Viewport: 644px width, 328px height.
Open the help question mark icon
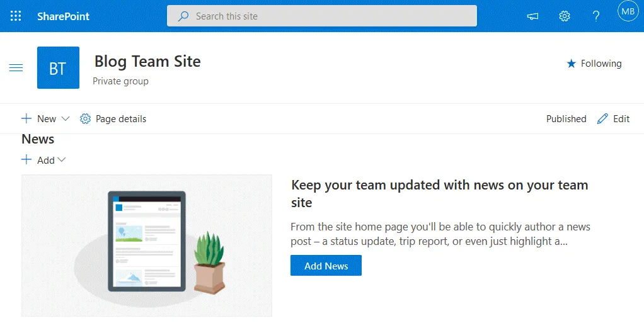[596, 16]
